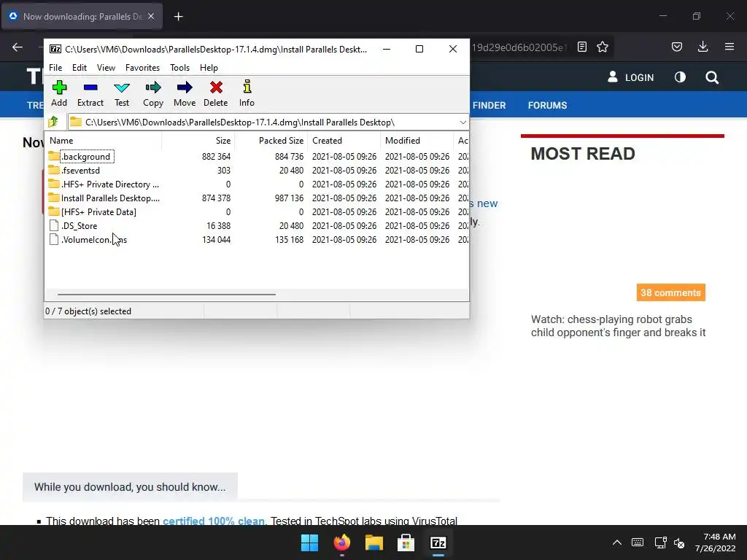This screenshot has height=560, width=747.
Task: Open a new Firefox tab
Action: coord(178,17)
